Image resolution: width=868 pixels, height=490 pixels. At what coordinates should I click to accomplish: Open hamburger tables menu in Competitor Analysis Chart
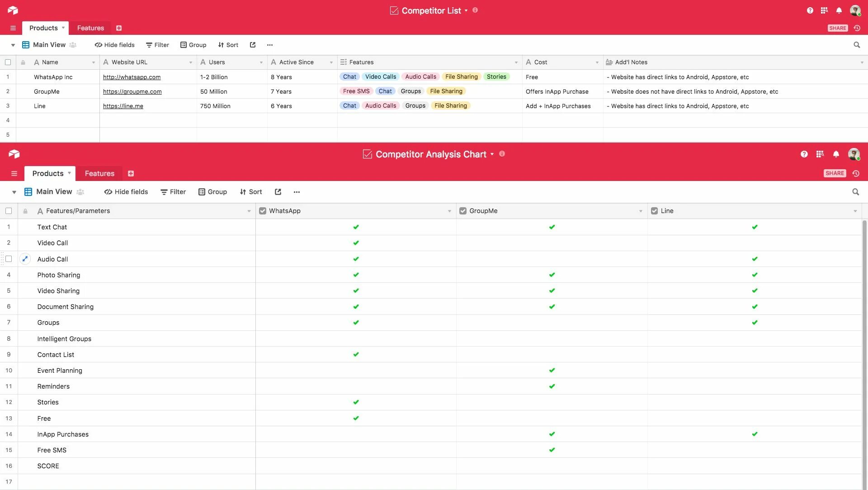click(14, 173)
